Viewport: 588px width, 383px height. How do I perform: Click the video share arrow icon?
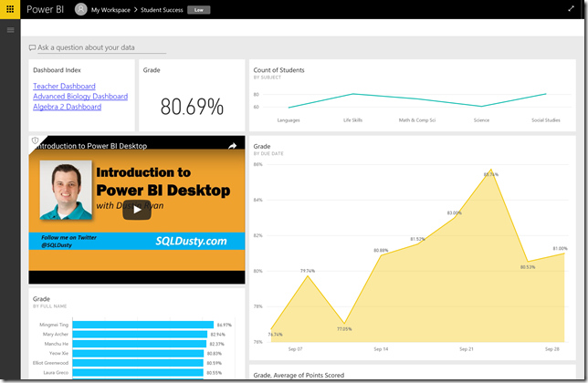(x=233, y=146)
